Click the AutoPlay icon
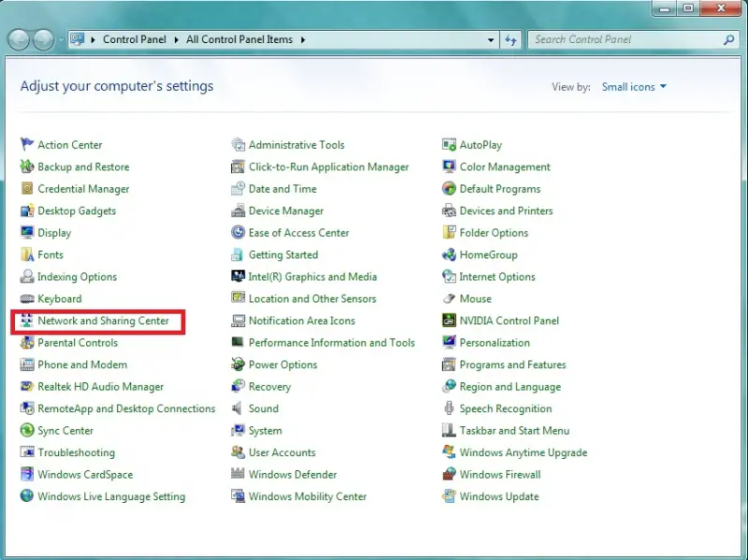 (449, 144)
